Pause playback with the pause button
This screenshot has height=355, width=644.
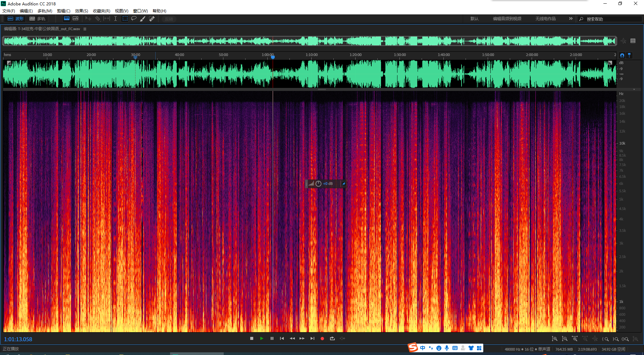click(x=272, y=339)
